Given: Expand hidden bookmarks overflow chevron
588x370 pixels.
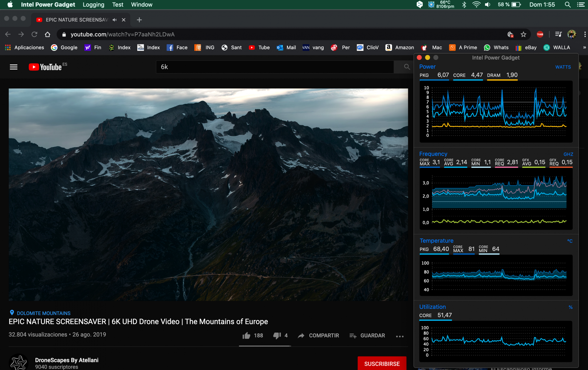Looking at the screenshot, I should (584, 47).
